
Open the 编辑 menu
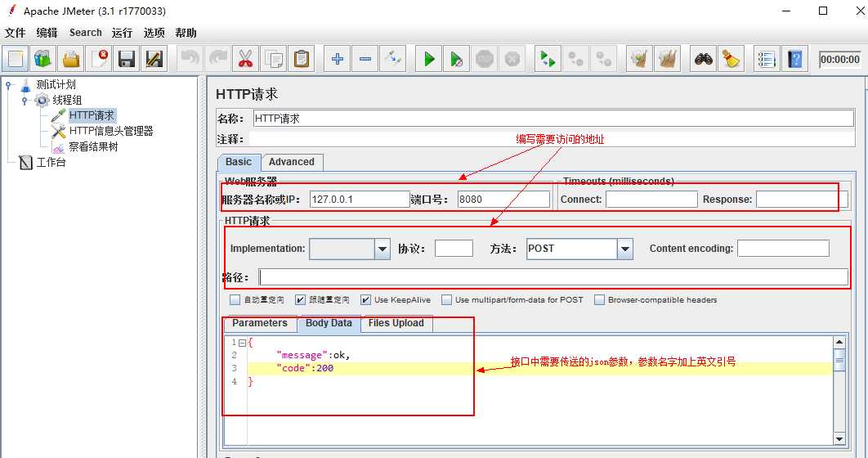tap(47, 33)
